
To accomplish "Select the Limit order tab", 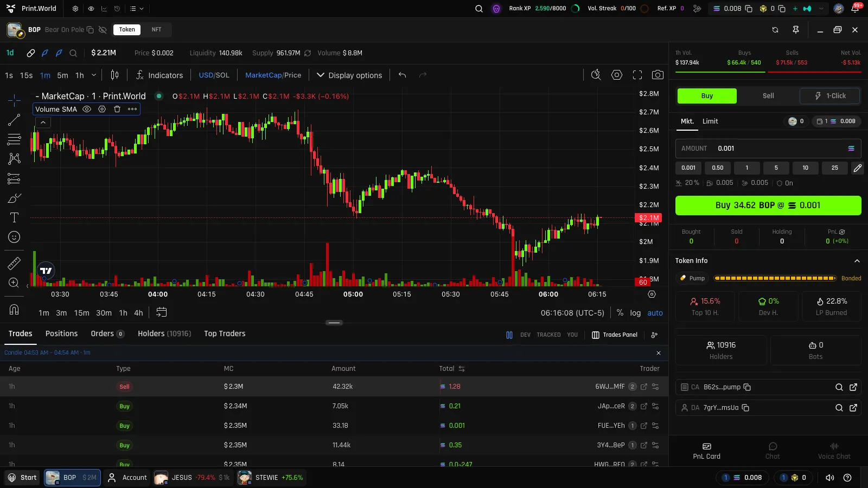I will pos(710,121).
